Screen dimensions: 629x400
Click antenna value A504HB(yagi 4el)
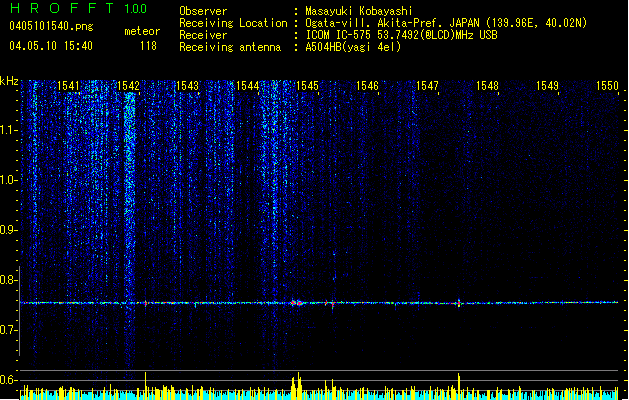click(x=353, y=47)
